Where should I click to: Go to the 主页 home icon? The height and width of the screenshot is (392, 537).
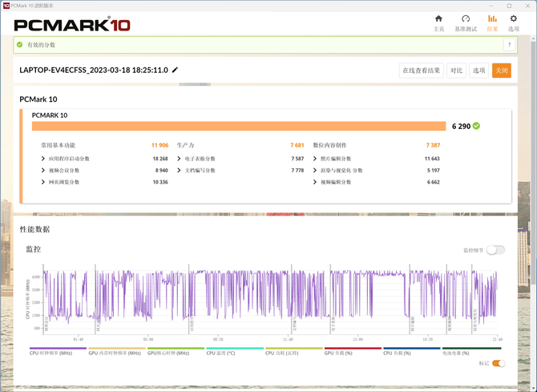[x=438, y=18]
